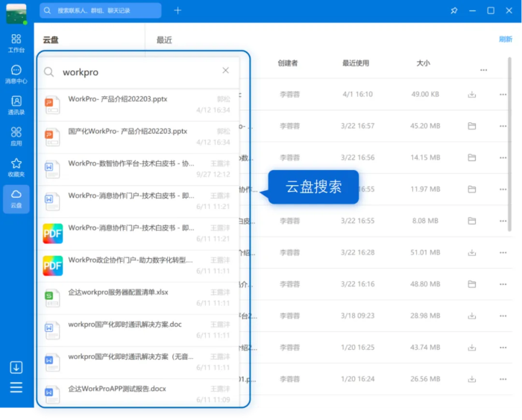Open folder of the 11.97 MB file

(x=472, y=189)
